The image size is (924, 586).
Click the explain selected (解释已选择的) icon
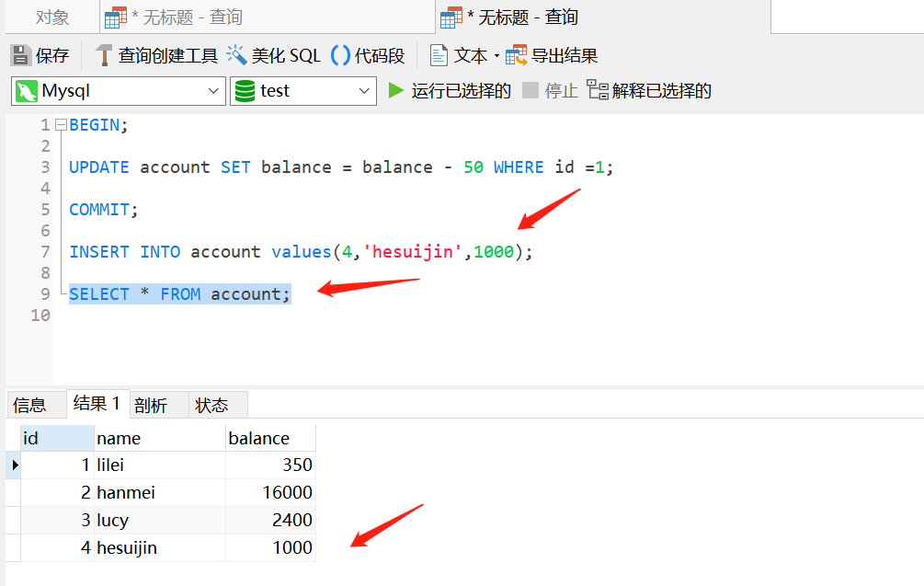[x=598, y=90]
